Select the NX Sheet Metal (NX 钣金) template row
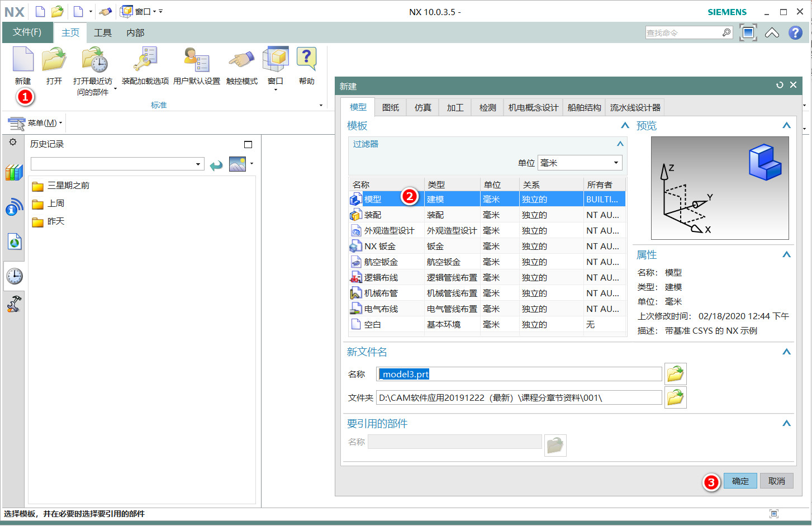812x526 pixels. click(x=380, y=246)
